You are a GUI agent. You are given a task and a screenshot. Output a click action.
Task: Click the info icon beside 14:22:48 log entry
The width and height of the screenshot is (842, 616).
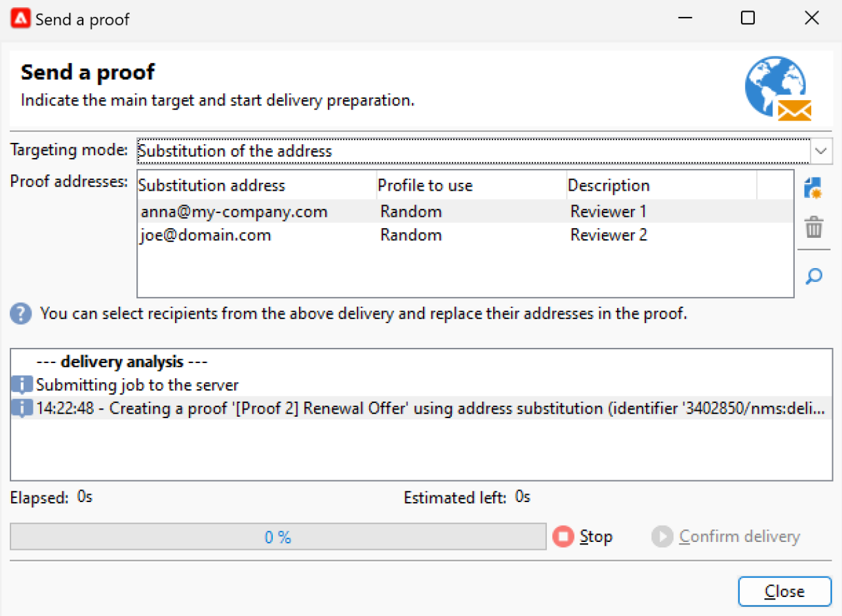[22, 408]
